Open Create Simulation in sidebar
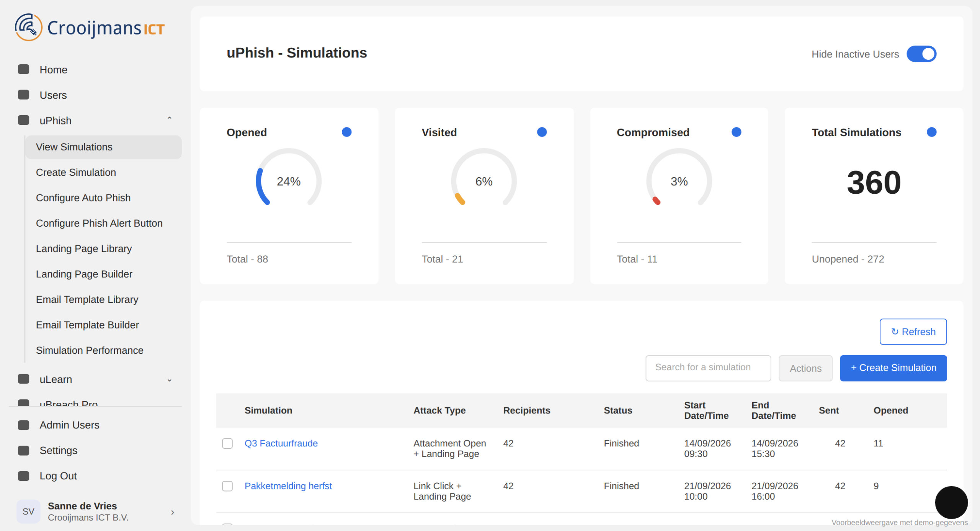Viewport: 980px width, 531px height. [x=76, y=172]
